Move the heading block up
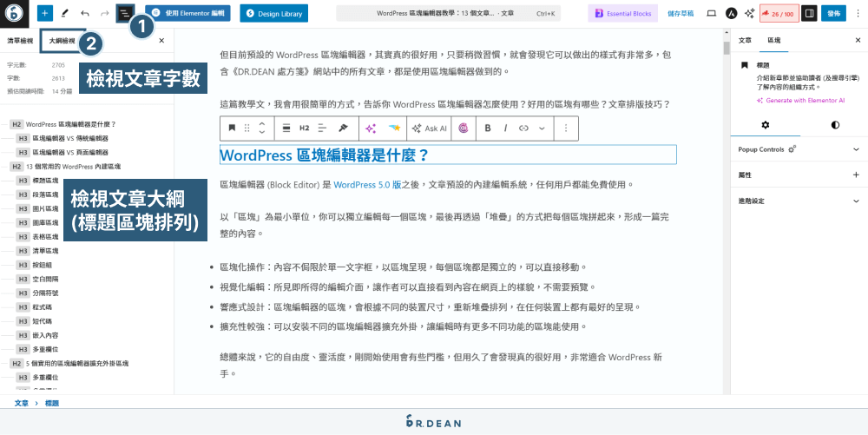Image resolution: width=868 pixels, height=435 pixels. [x=262, y=123]
